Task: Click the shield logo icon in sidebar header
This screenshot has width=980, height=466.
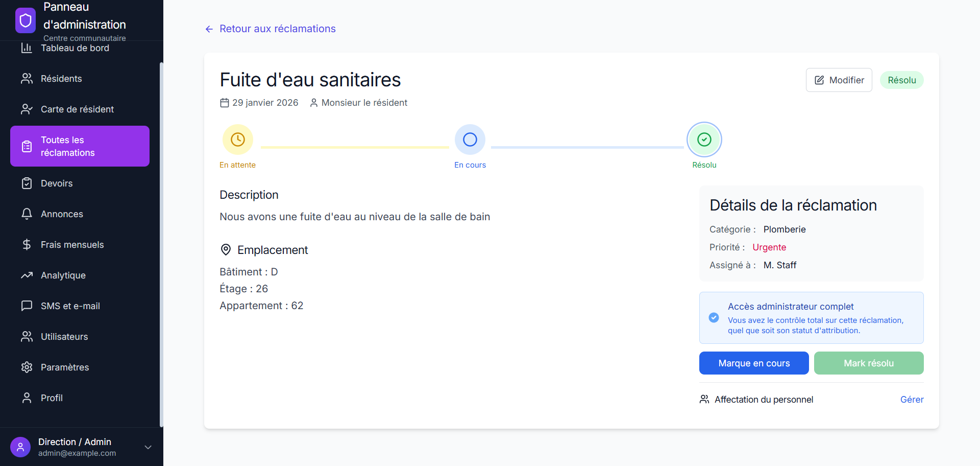Action: (26, 20)
